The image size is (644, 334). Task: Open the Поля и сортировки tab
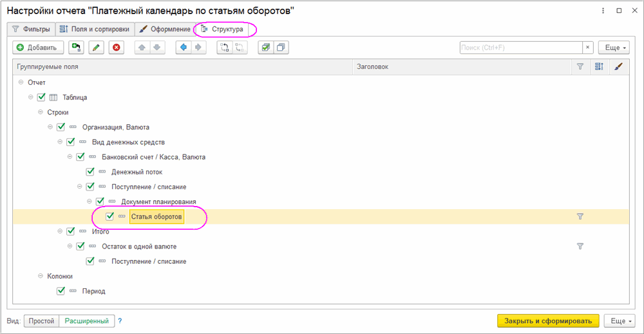(x=95, y=29)
